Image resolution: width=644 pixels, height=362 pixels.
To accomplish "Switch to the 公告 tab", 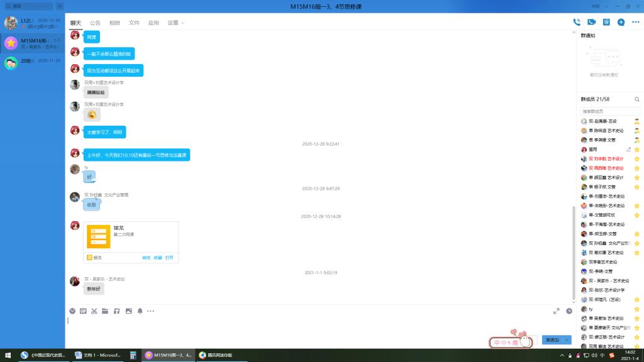I will pos(95,23).
